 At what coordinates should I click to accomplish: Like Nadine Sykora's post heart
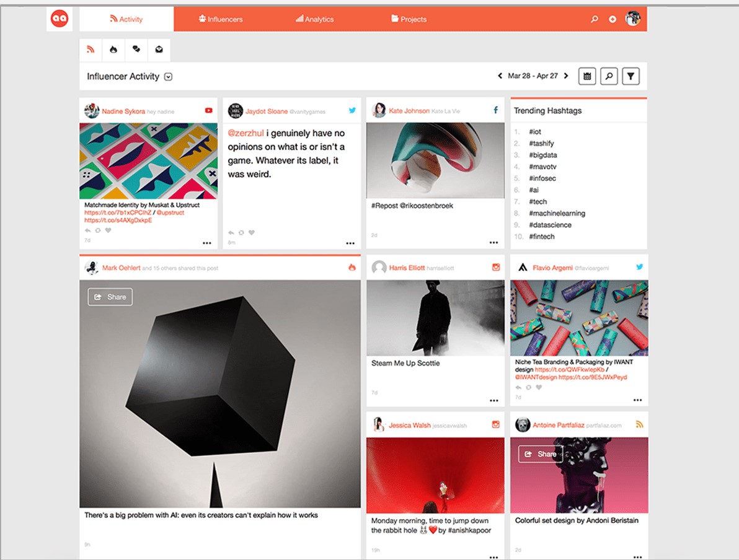pyautogui.click(x=108, y=230)
